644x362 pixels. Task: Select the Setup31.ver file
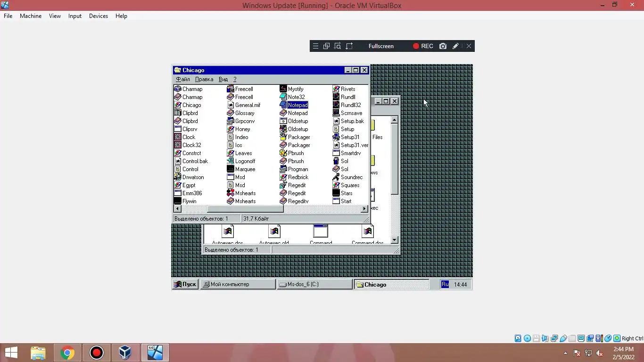click(350, 145)
